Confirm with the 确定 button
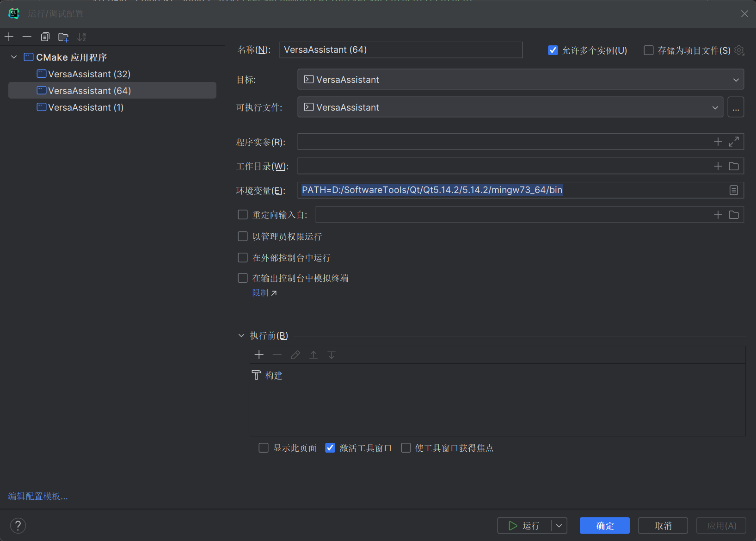Viewport: 756px width, 541px height. 605,526
